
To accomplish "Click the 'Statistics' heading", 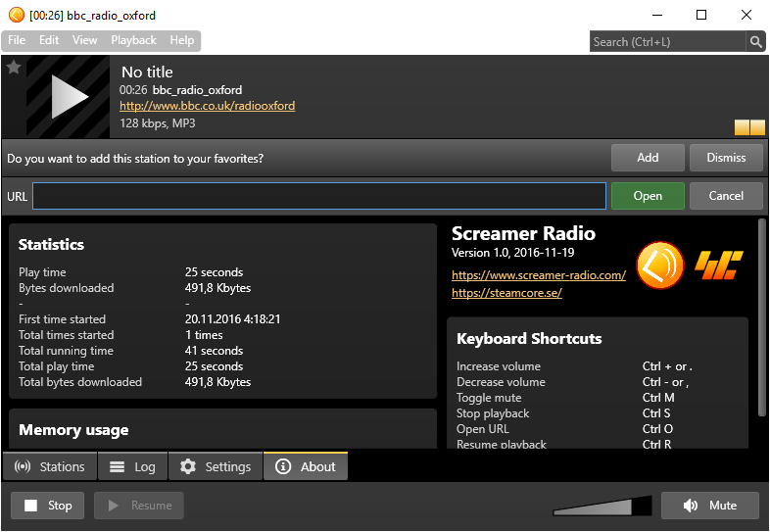I will 51,245.
